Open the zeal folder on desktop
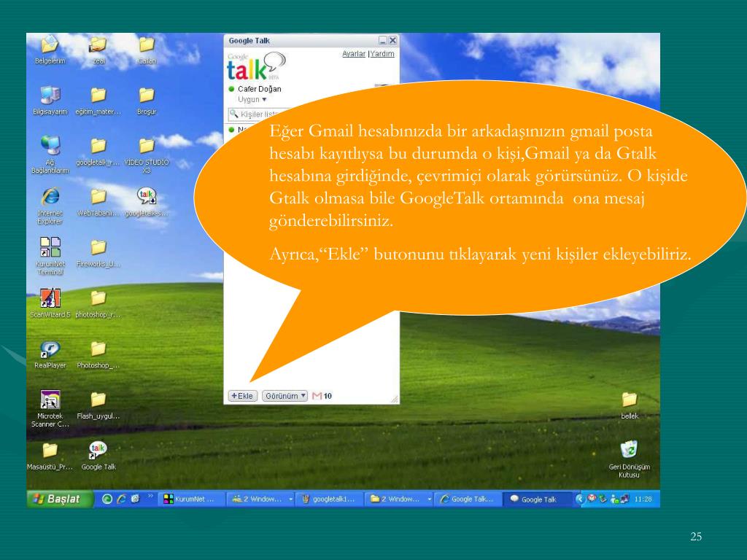Viewport: 747px width, 560px height. pyautogui.click(x=98, y=49)
